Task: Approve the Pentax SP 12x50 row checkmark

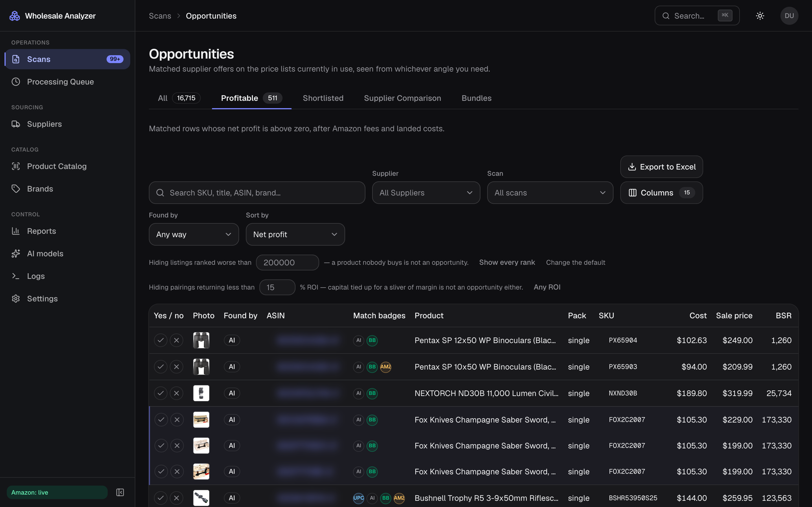Action: point(161,340)
